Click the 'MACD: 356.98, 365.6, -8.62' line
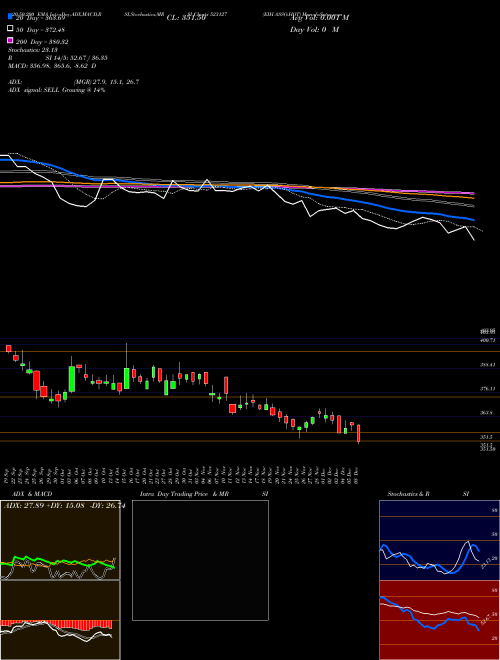This screenshot has width=500, height=660. click(52, 66)
